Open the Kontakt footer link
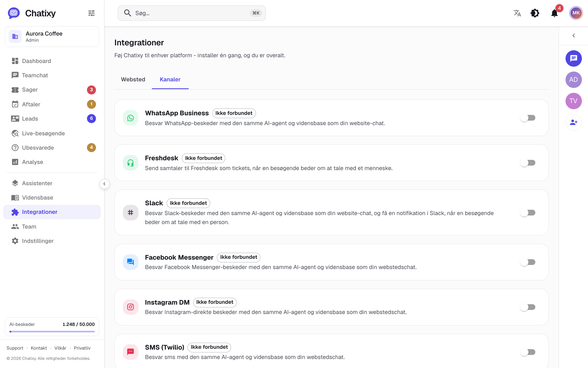This screenshot has width=588, height=368. [39, 348]
